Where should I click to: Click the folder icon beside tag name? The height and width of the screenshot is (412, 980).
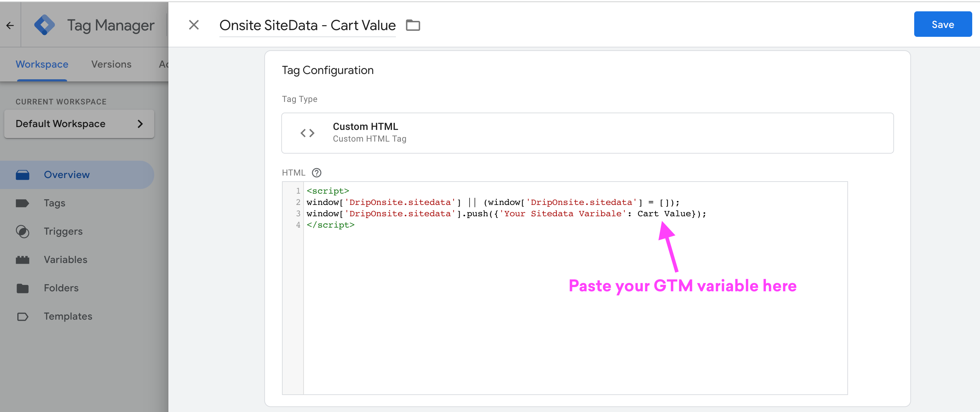pos(413,25)
